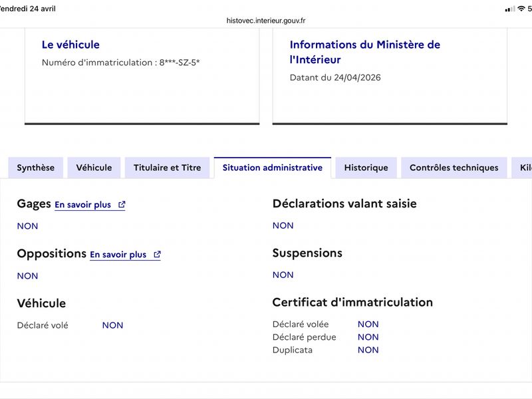Click the registration number 8***-SZ-5* text
Screen dimensions: 532x399
pos(180,63)
